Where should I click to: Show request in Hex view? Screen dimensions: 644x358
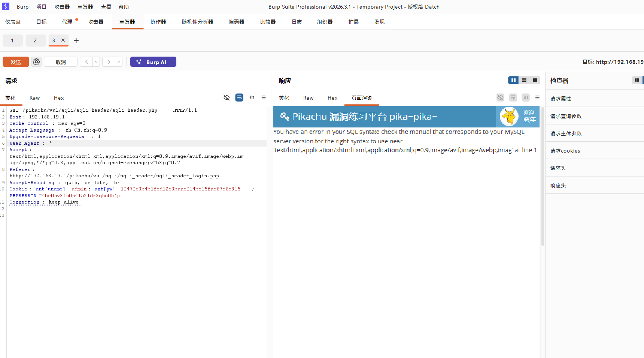click(59, 98)
